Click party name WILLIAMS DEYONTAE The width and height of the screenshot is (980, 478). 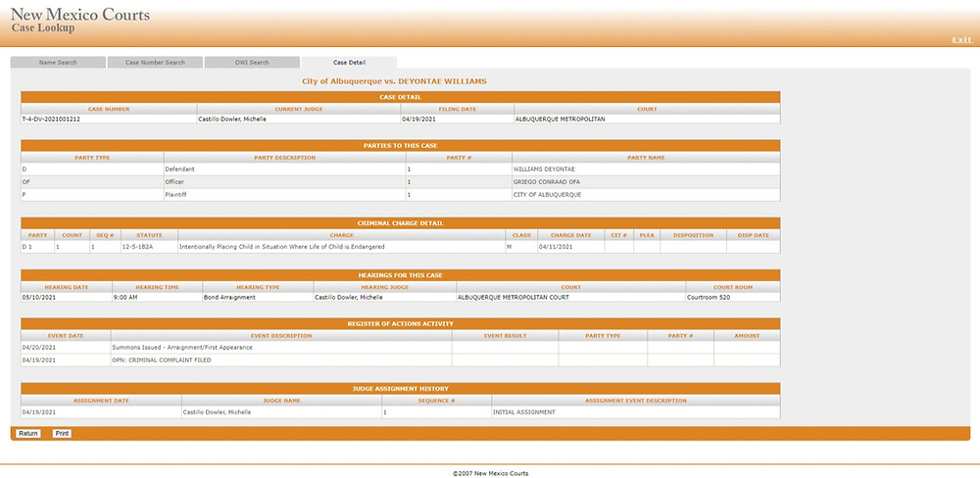click(x=544, y=169)
